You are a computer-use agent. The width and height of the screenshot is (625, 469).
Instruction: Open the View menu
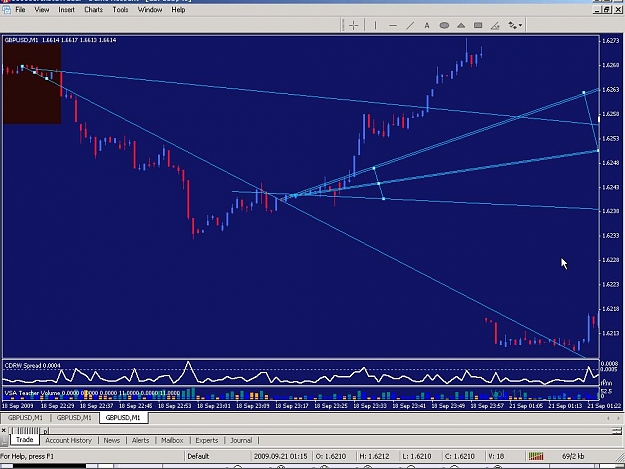[x=41, y=10]
